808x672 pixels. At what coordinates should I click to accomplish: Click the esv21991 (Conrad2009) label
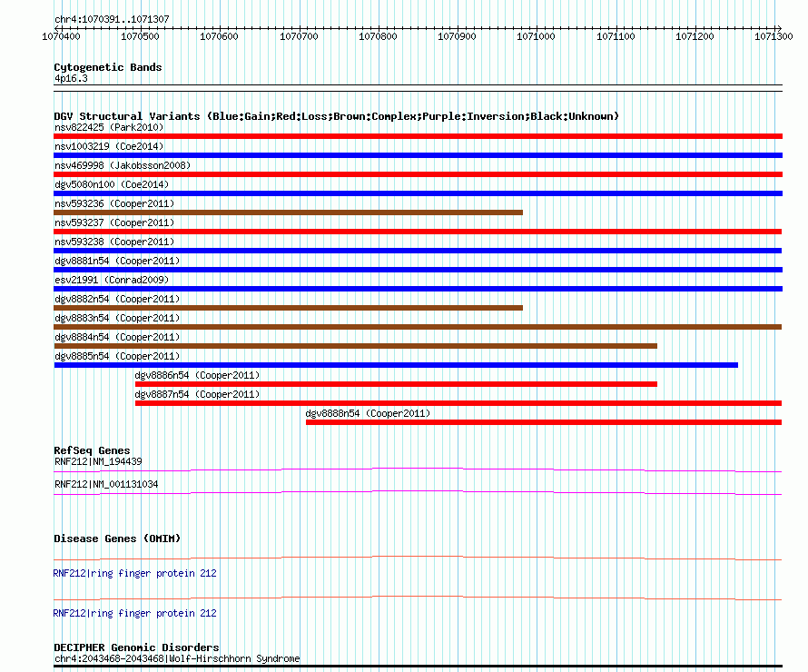112,280
